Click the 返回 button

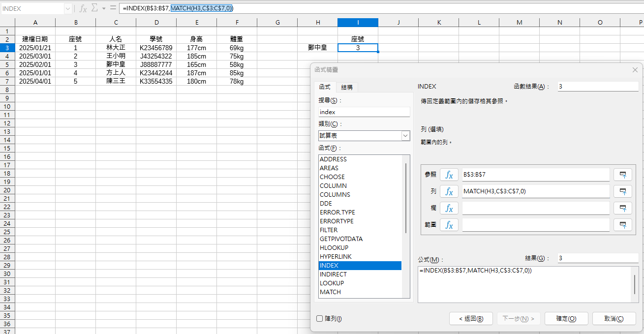470,318
